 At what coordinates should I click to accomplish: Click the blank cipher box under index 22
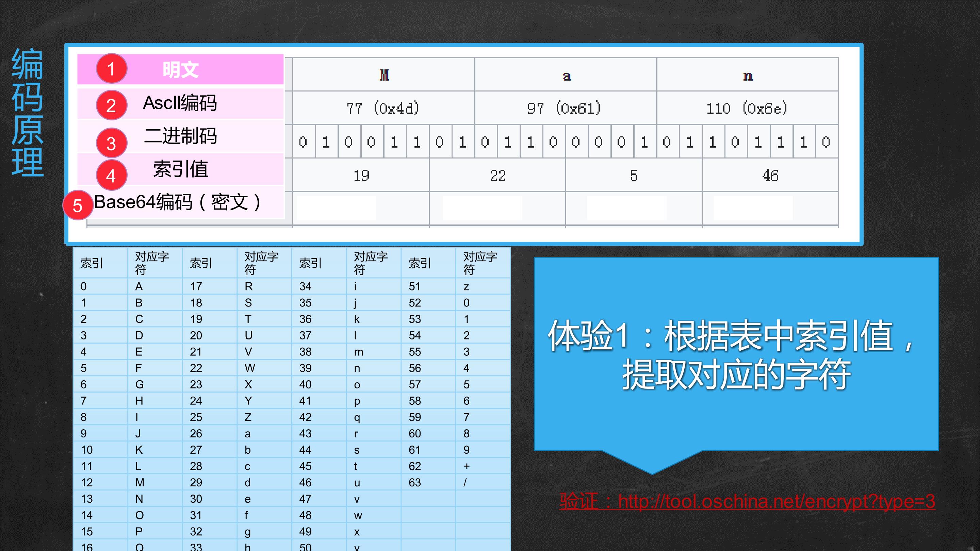point(482,208)
